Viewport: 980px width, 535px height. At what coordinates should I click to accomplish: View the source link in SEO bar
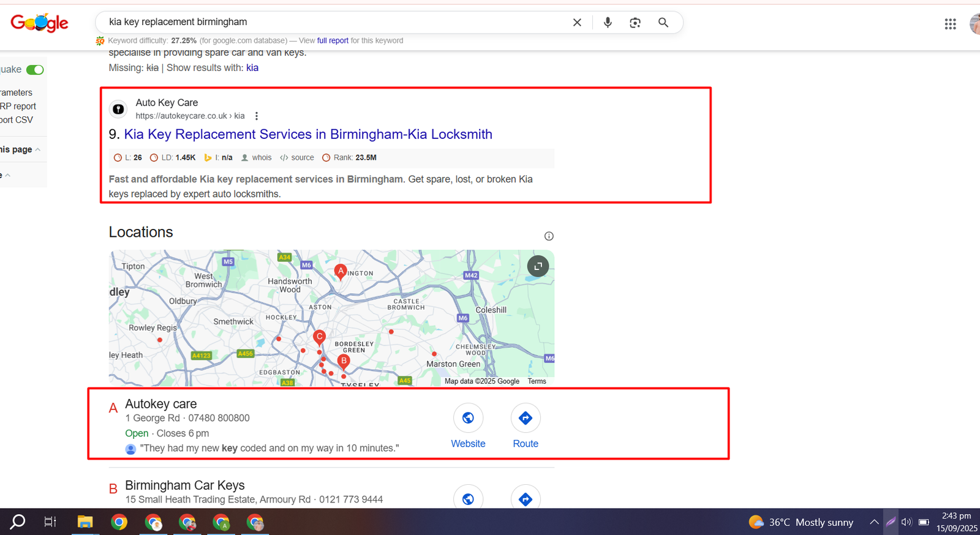pyautogui.click(x=302, y=158)
